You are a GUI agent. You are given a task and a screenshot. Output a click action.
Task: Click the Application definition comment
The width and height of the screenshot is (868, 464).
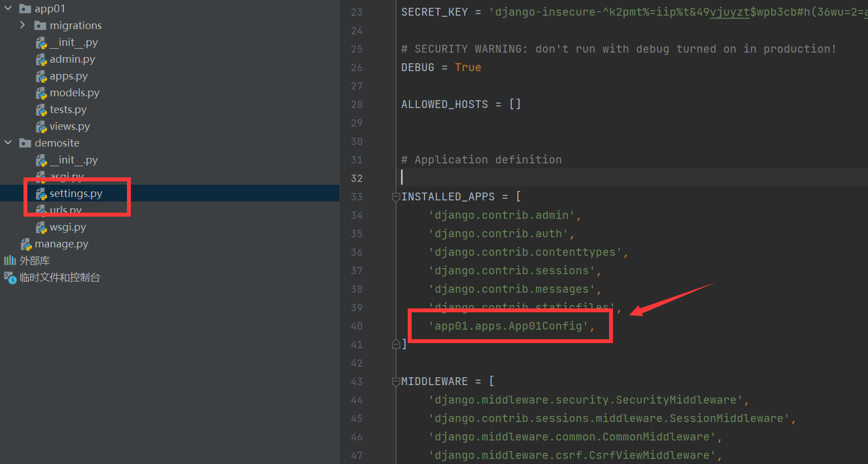tap(482, 160)
